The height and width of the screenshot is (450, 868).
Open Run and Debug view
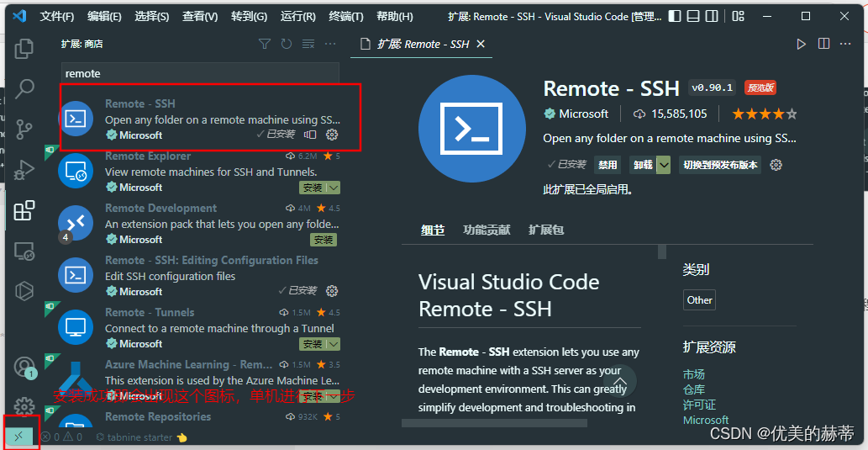pyautogui.click(x=24, y=170)
